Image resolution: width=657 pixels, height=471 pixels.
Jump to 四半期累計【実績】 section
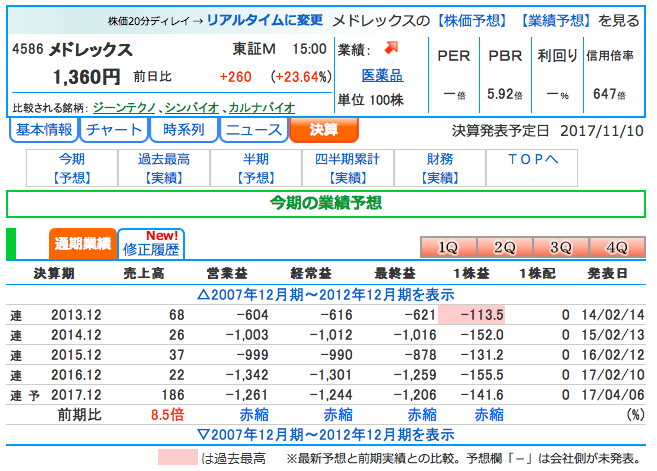pos(347,168)
